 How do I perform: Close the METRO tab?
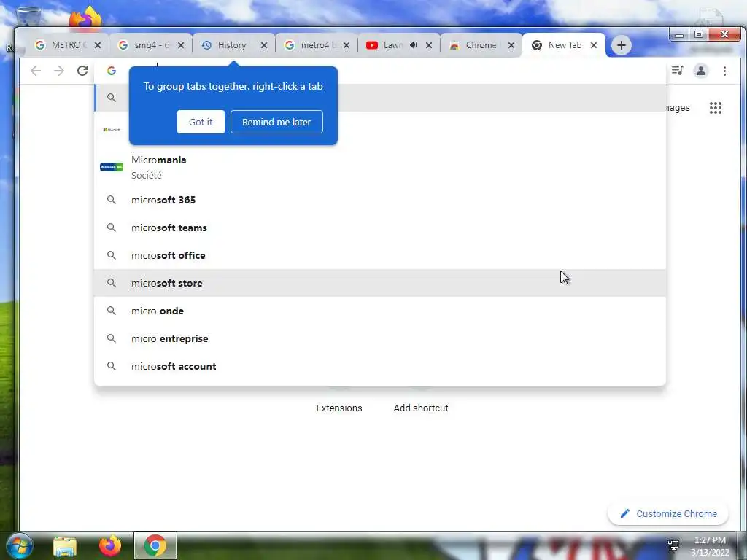click(98, 45)
